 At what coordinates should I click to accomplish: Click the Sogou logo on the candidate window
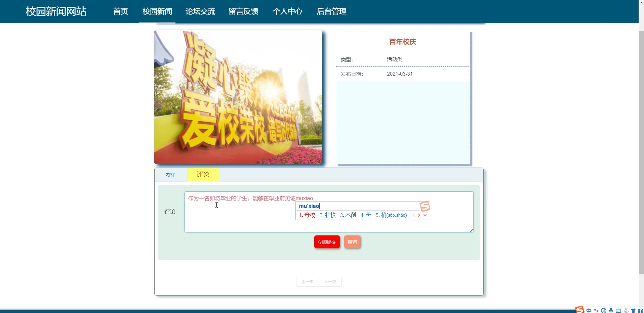(425, 206)
